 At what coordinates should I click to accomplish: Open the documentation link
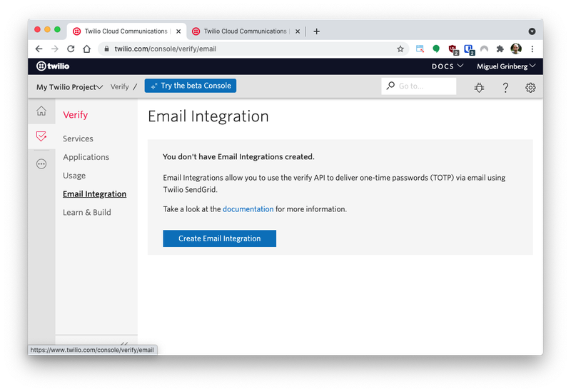click(x=248, y=209)
